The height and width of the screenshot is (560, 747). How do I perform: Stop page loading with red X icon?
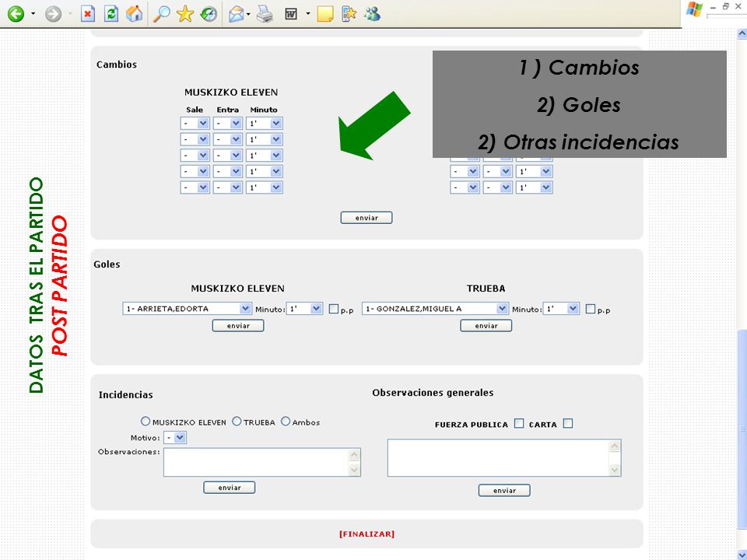click(88, 14)
